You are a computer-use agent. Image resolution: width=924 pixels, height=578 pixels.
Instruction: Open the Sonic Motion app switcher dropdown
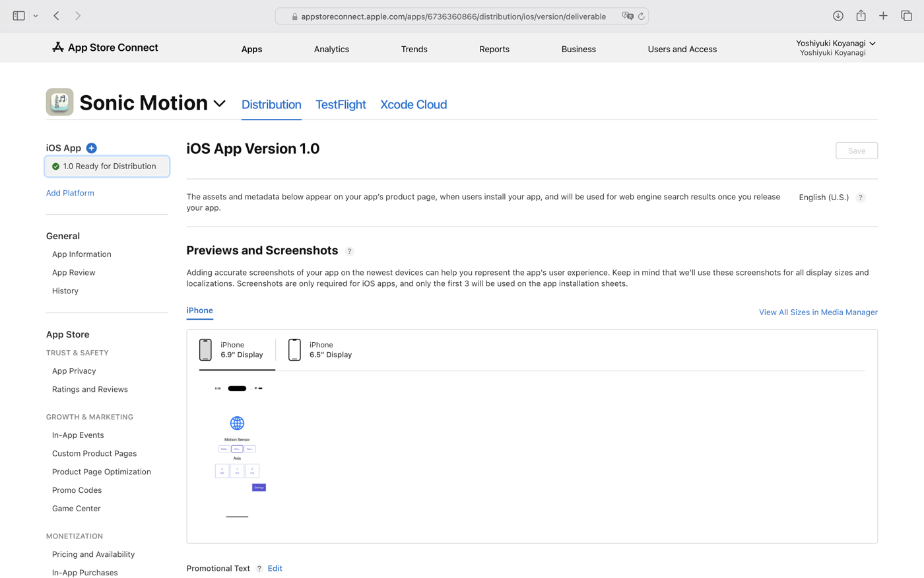tap(220, 103)
